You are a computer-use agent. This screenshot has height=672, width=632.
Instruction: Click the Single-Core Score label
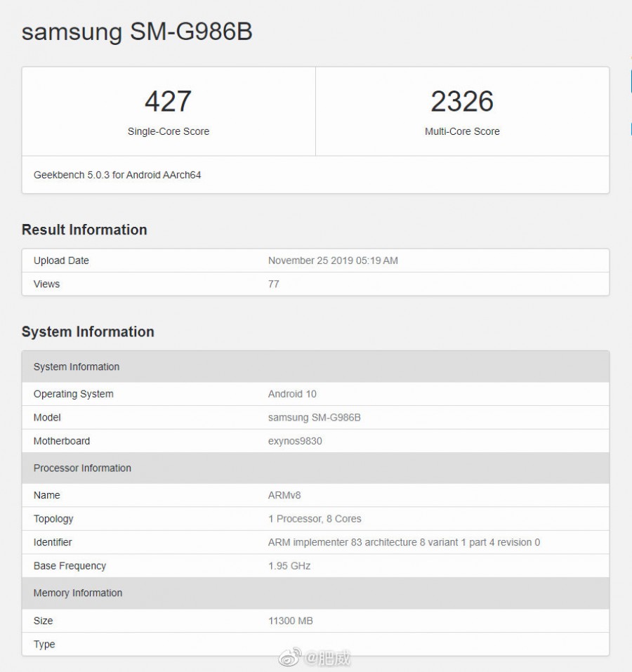pos(168,131)
